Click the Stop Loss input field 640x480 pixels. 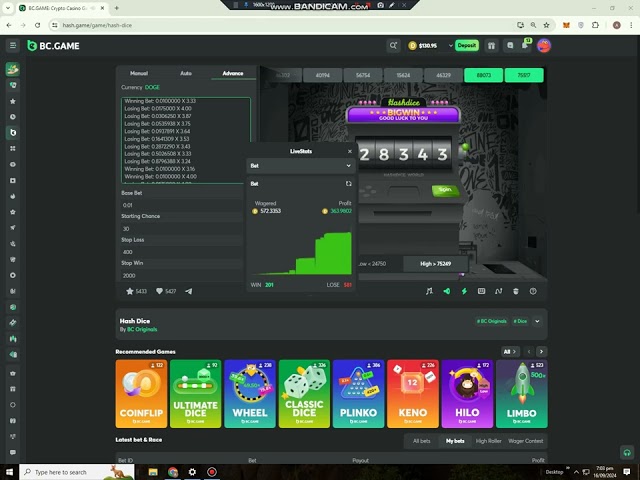[180, 252]
